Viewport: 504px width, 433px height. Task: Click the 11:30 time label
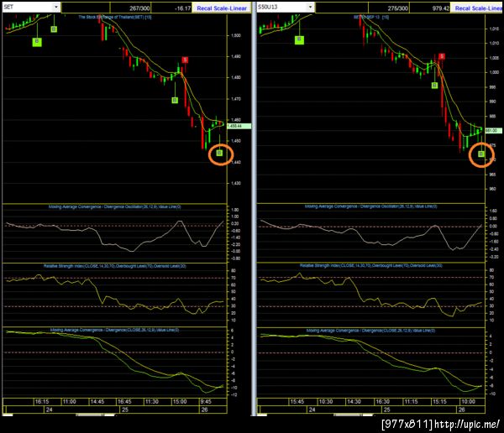point(152,401)
